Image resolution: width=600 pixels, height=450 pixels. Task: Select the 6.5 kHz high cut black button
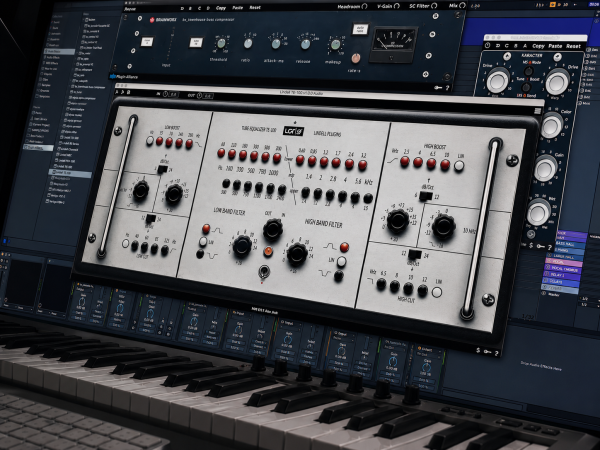pyautogui.click(x=381, y=284)
